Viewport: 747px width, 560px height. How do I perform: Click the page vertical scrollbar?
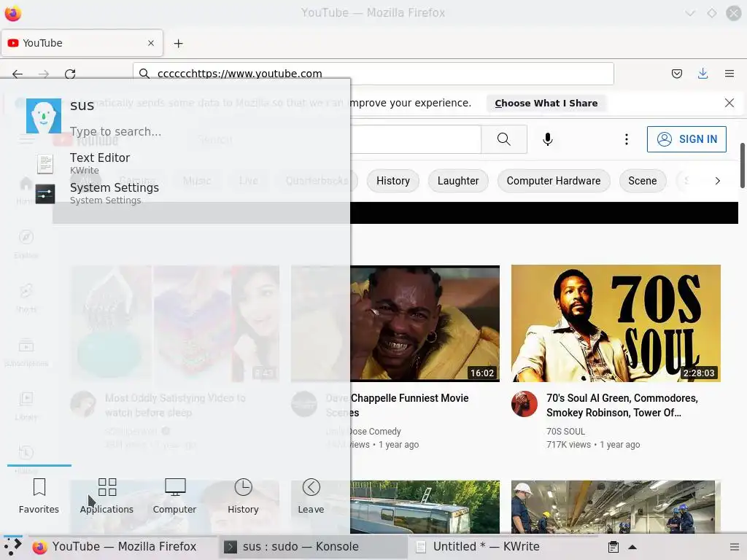coord(742,166)
